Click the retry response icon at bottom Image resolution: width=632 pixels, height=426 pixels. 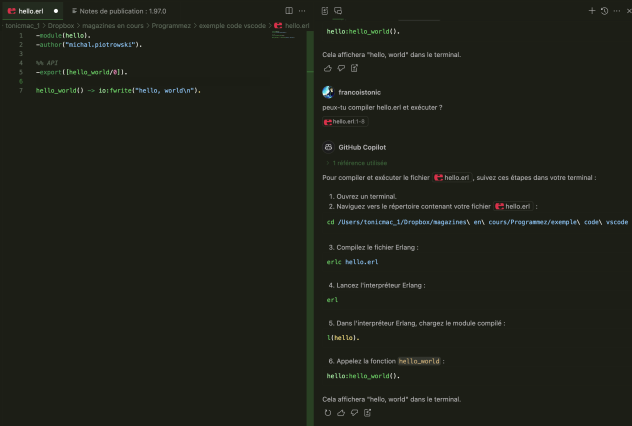(x=328, y=412)
